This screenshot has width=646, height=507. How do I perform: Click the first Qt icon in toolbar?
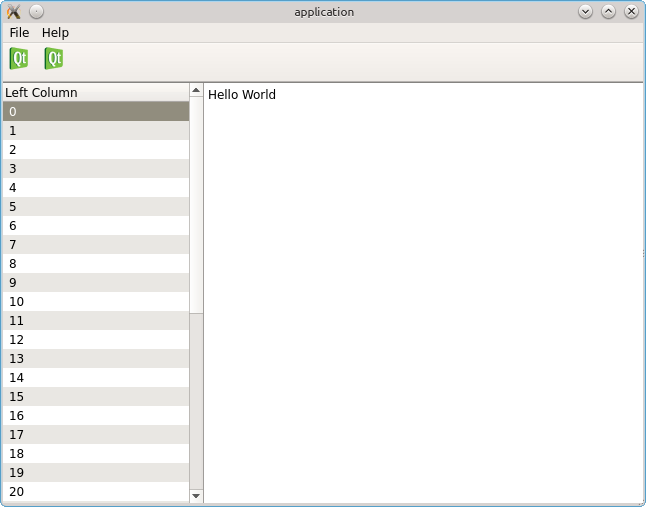[19, 59]
